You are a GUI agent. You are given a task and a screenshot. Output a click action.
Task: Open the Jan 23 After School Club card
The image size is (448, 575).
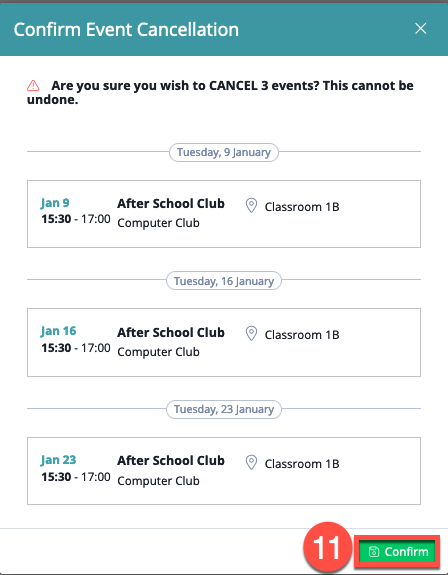point(224,471)
